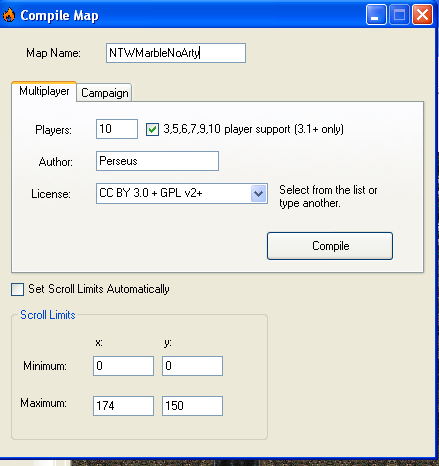The width and height of the screenshot is (439, 466).
Task: Click the Map Name input field
Action: coord(176,53)
